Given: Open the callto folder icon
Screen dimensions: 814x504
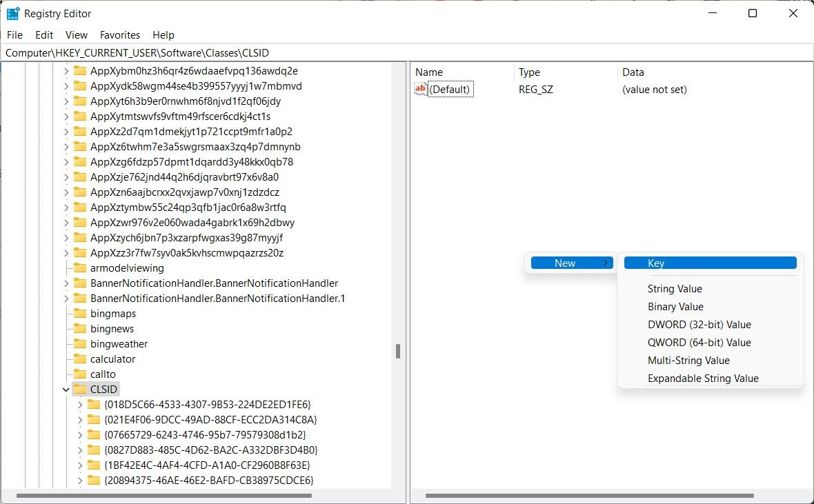Looking at the screenshot, I should point(81,374).
